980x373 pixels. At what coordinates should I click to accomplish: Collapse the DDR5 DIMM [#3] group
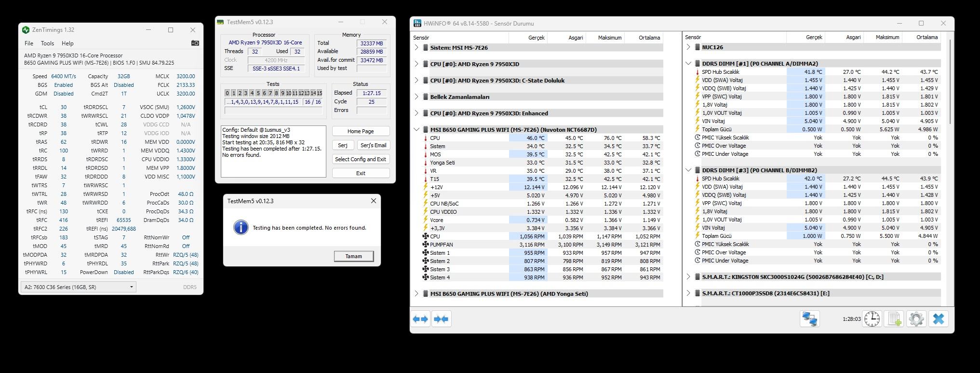point(688,170)
